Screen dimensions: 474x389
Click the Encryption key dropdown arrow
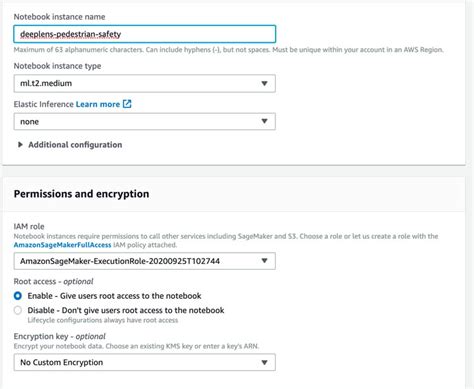pos(264,362)
